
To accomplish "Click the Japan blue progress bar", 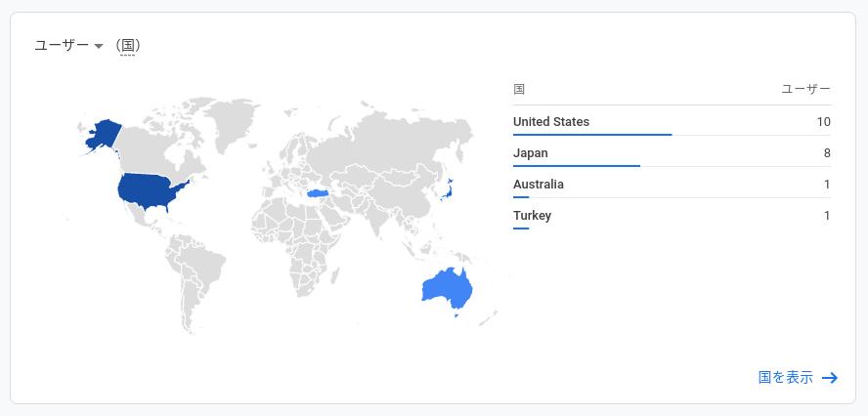I will pos(577,165).
